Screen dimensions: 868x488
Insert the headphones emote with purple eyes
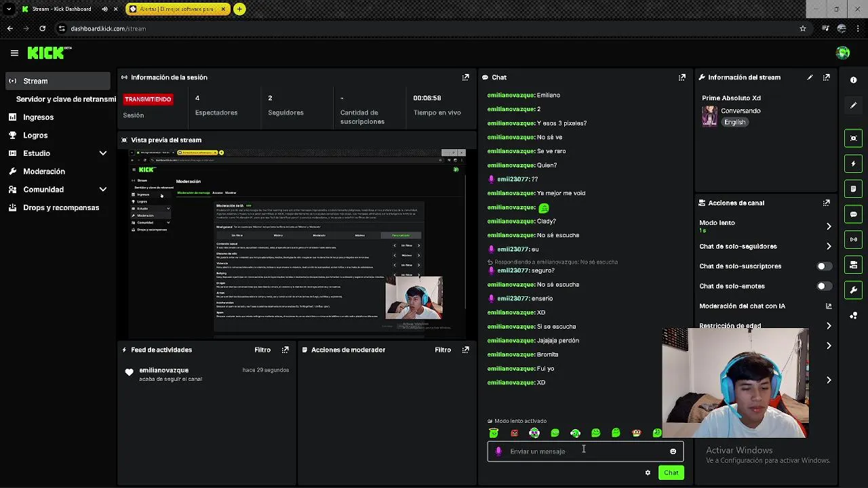click(534, 433)
